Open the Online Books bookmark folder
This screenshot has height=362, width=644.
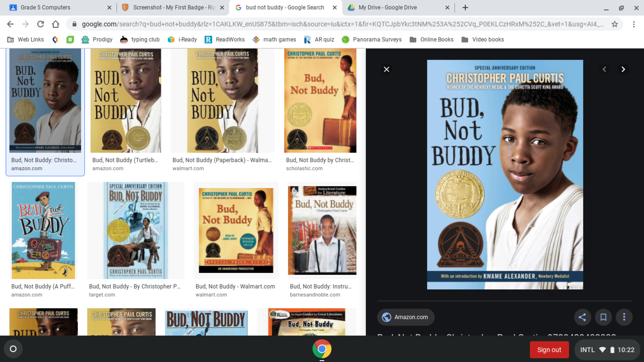coord(431,40)
